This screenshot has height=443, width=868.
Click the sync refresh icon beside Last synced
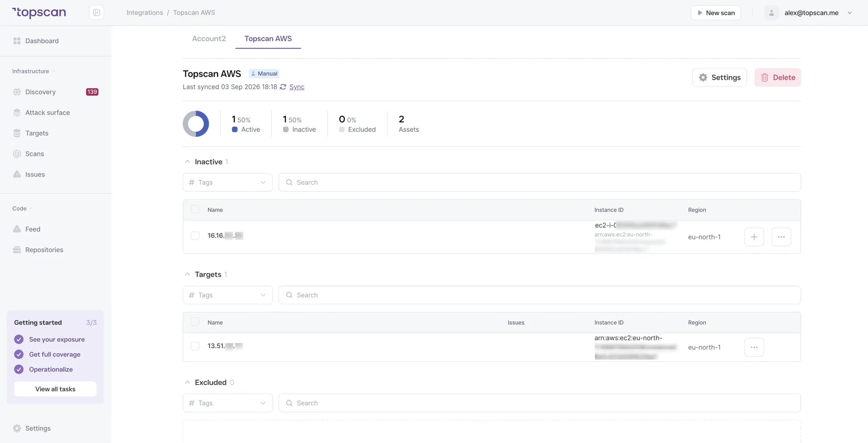point(283,87)
